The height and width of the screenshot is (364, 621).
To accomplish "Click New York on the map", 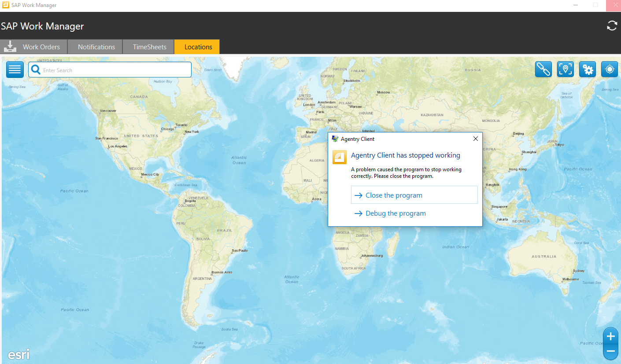I will point(192,132).
